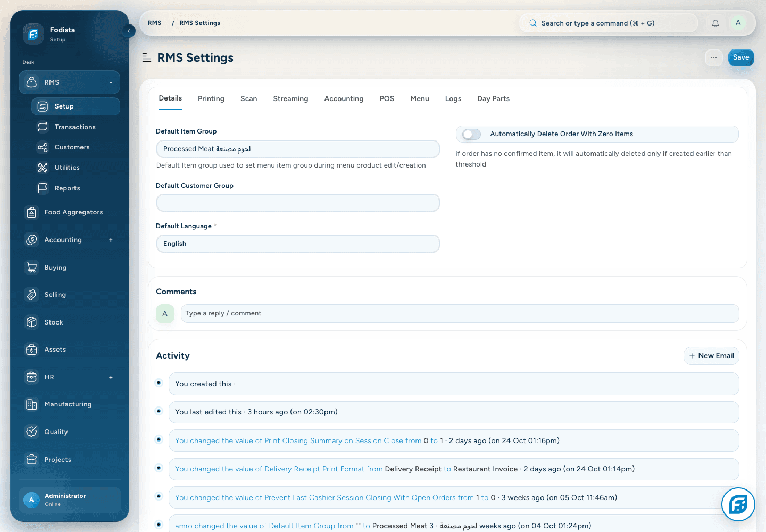The image size is (766, 532).
Task: Collapse the RMS sidebar section
Action: click(x=111, y=82)
